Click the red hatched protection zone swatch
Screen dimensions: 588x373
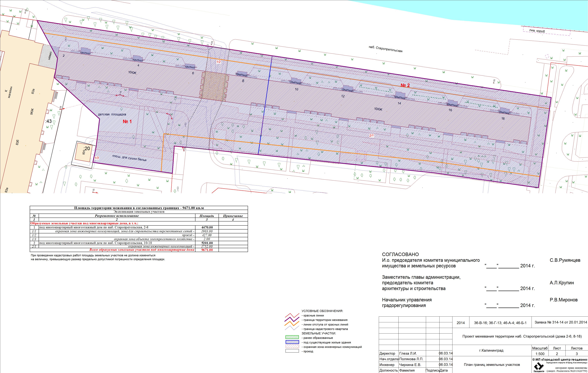coord(292,347)
